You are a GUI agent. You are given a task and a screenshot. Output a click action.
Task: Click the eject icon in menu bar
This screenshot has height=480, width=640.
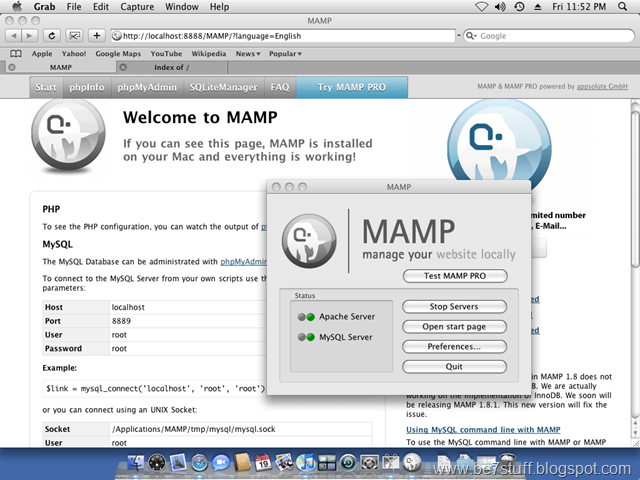click(x=538, y=7)
